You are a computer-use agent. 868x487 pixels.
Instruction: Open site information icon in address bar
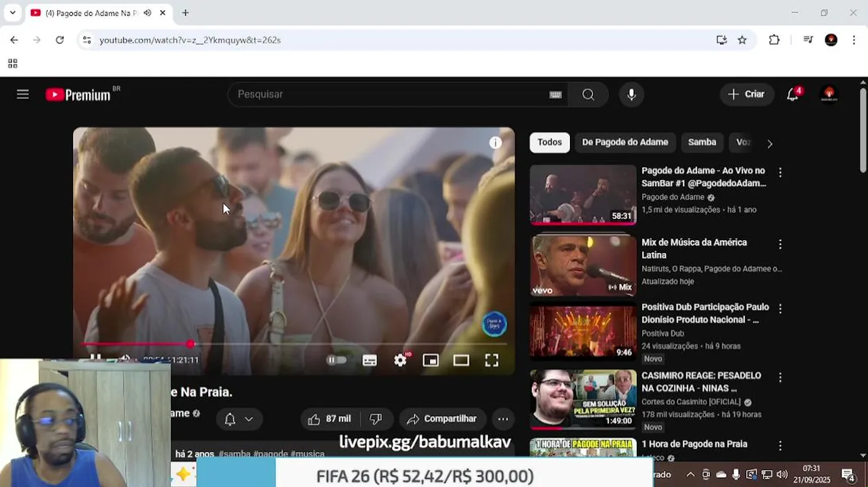tap(87, 40)
